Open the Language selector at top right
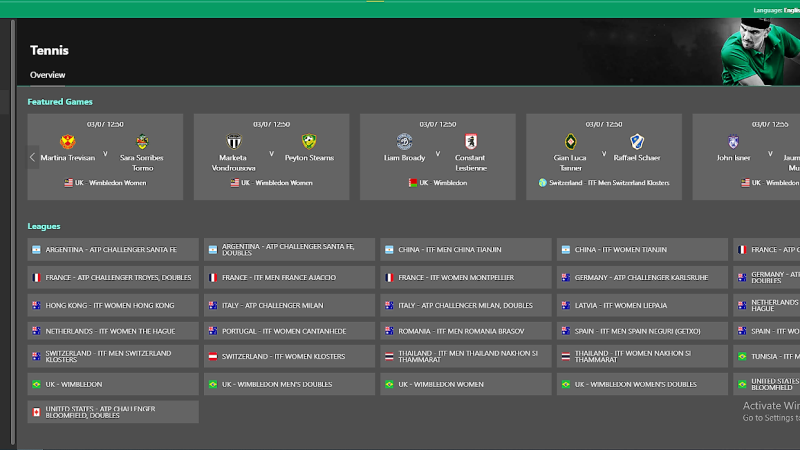This screenshot has height=450, width=800. pos(776,10)
